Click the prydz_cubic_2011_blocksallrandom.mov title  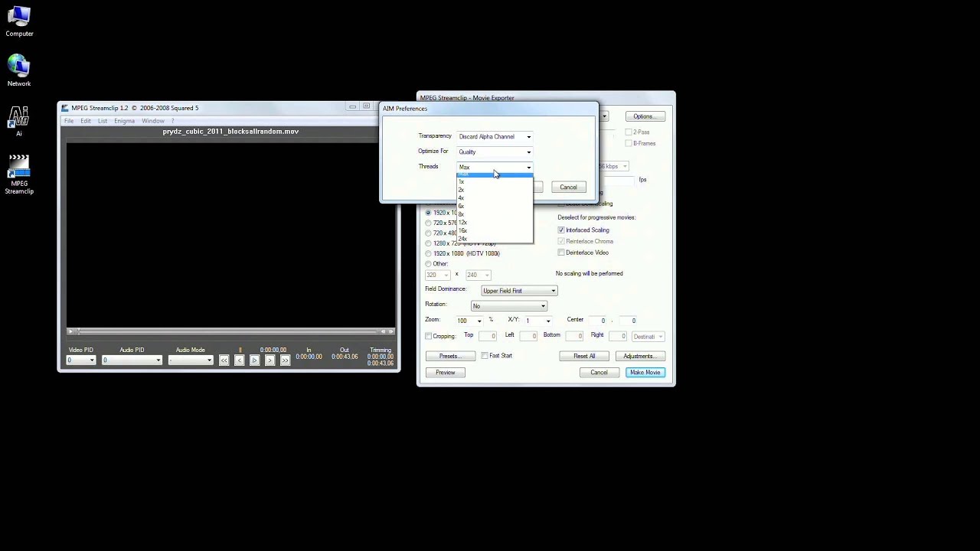point(230,132)
